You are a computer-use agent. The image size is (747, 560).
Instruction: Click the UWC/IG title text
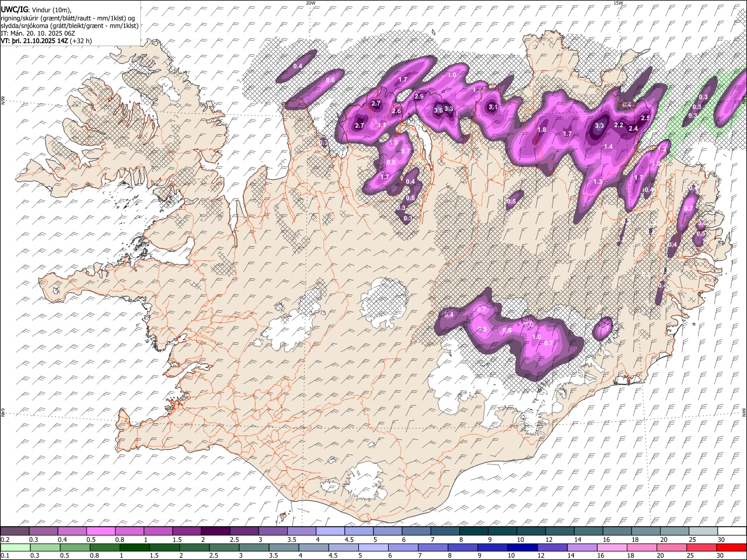click(14, 10)
